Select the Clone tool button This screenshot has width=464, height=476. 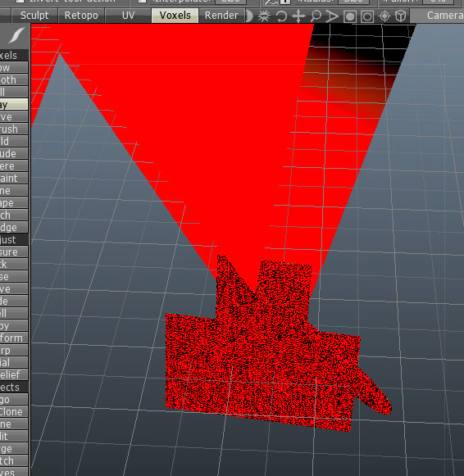coord(14,411)
